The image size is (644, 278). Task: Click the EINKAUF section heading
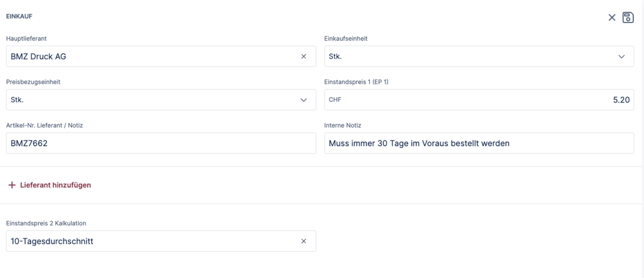(x=19, y=16)
